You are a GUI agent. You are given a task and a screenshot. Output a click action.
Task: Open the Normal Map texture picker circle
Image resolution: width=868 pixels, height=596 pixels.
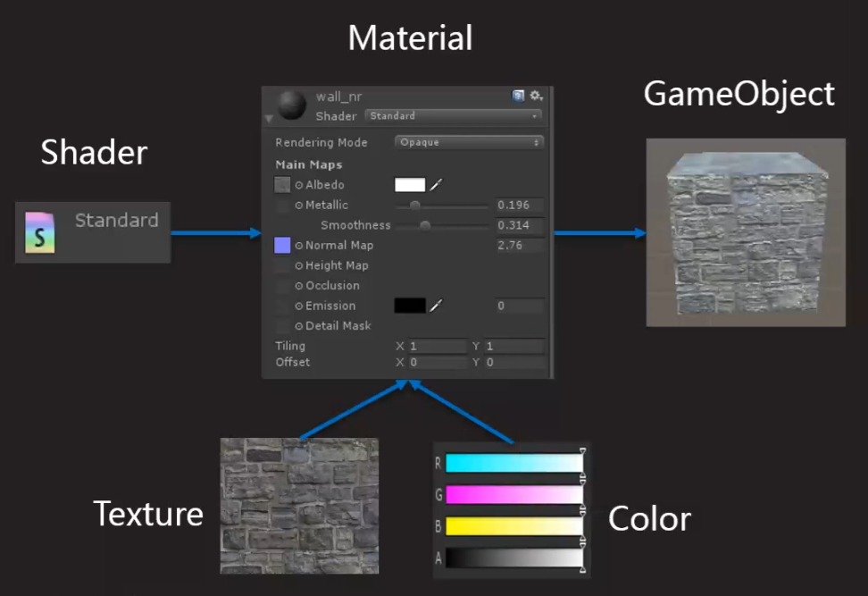tap(299, 246)
